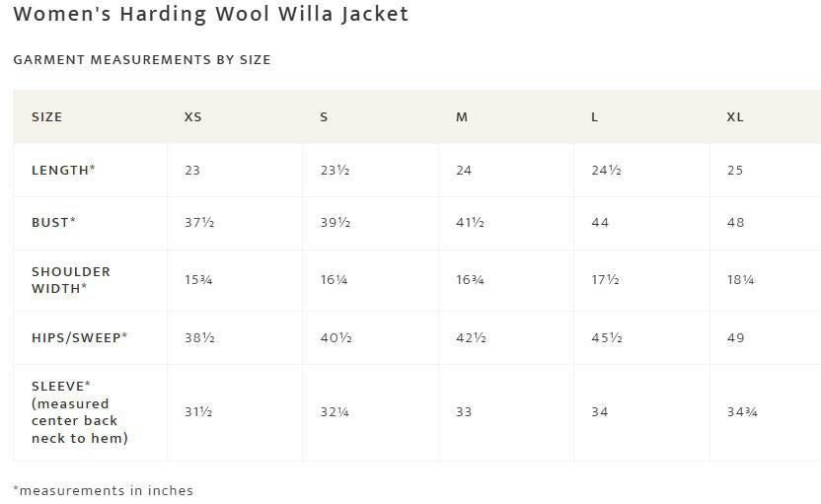Click the product title Women's Harding Wool Willa Jacket
This screenshot has width=821, height=504.
click(x=210, y=15)
